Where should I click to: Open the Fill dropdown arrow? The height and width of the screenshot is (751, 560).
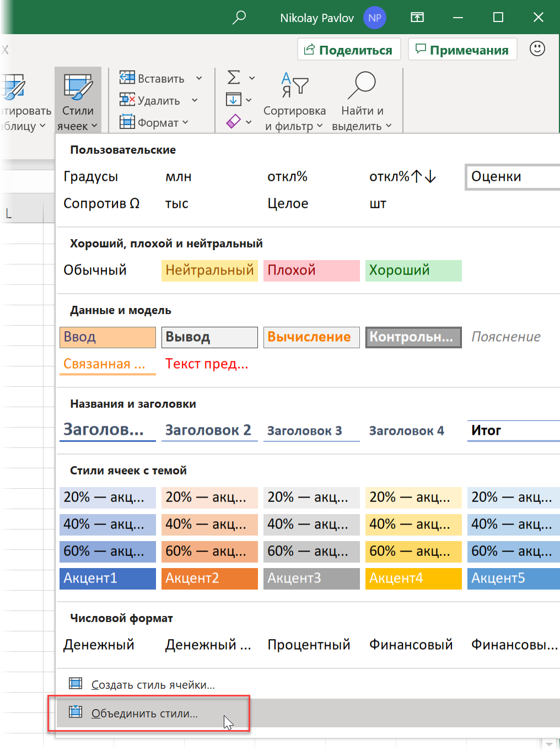[249, 100]
